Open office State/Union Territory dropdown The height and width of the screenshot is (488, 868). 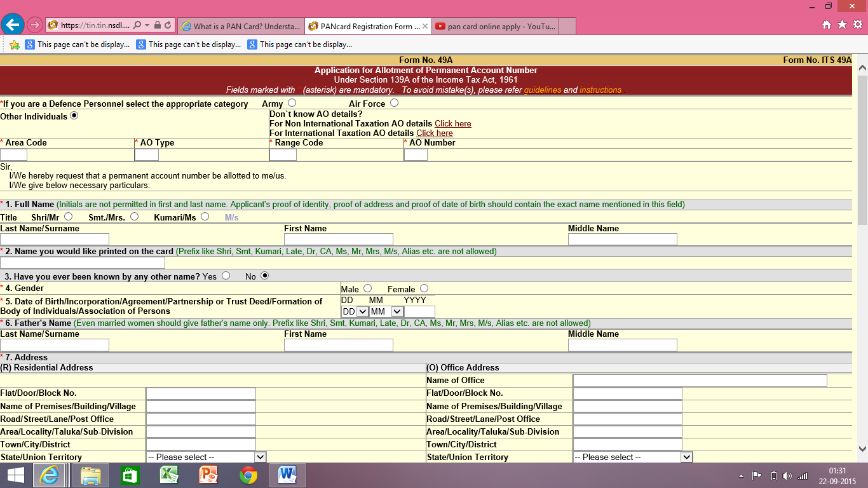[x=633, y=457]
